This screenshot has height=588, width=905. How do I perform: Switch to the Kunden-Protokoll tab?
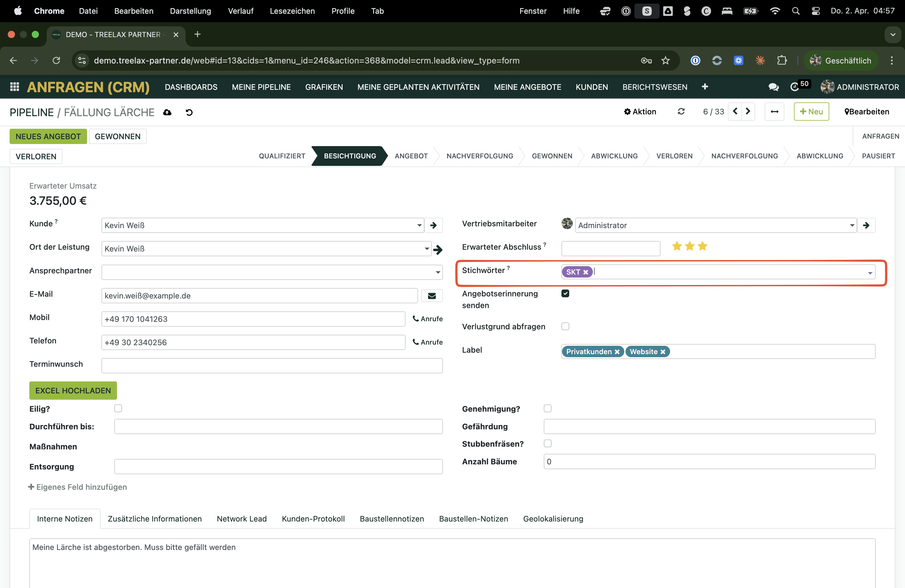[313, 519]
